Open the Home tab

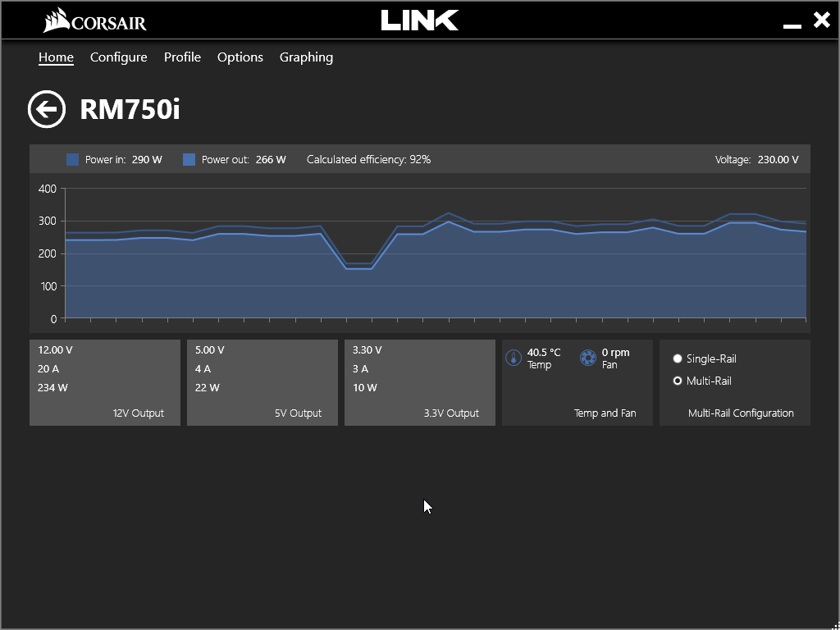pyautogui.click(x=57, y=57)
